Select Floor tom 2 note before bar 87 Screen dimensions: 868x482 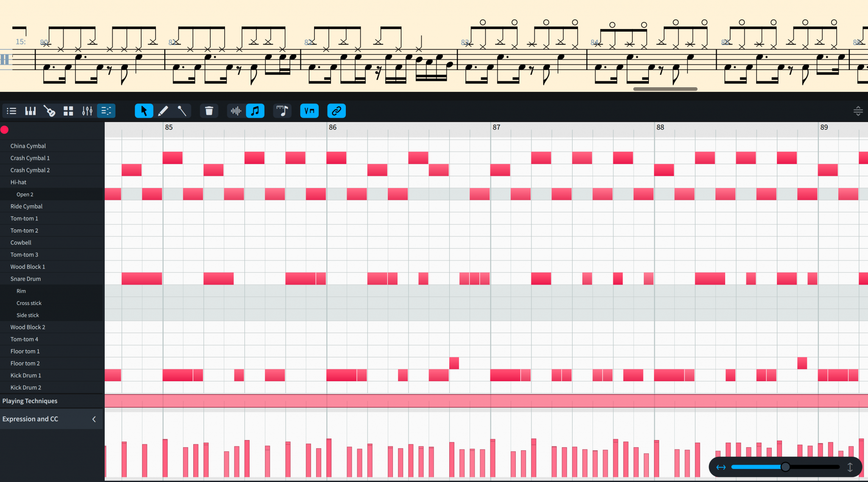coord(454,363)
